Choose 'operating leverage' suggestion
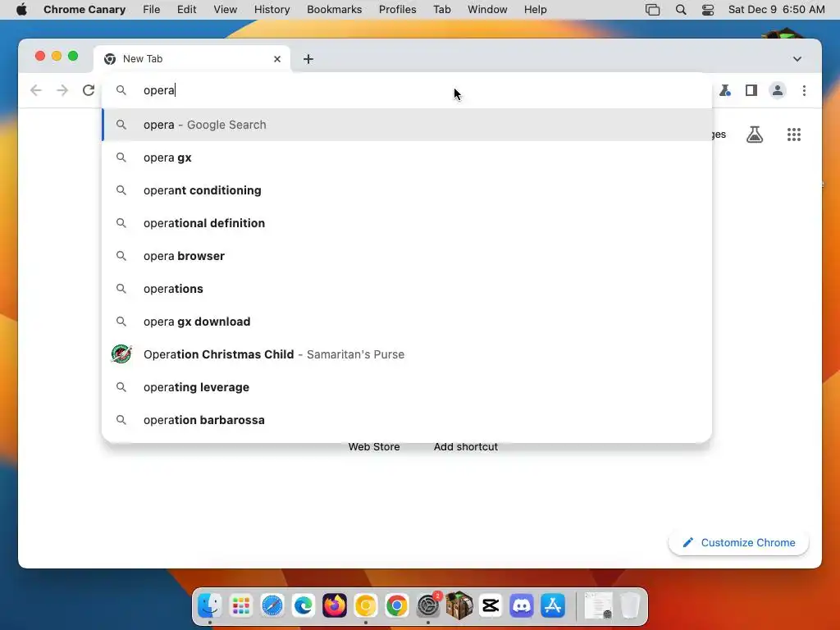This screenshot has height=630, width=840. (x=407, y=387)
